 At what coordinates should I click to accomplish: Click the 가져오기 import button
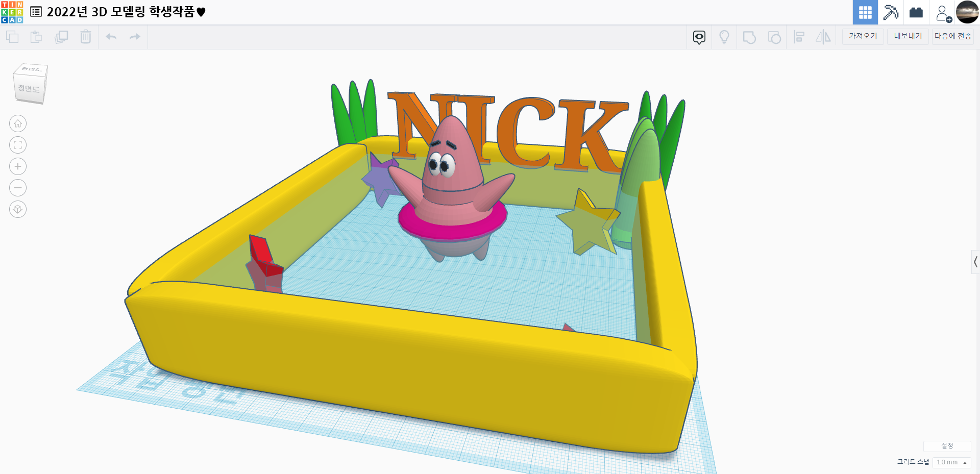point(863,36)
